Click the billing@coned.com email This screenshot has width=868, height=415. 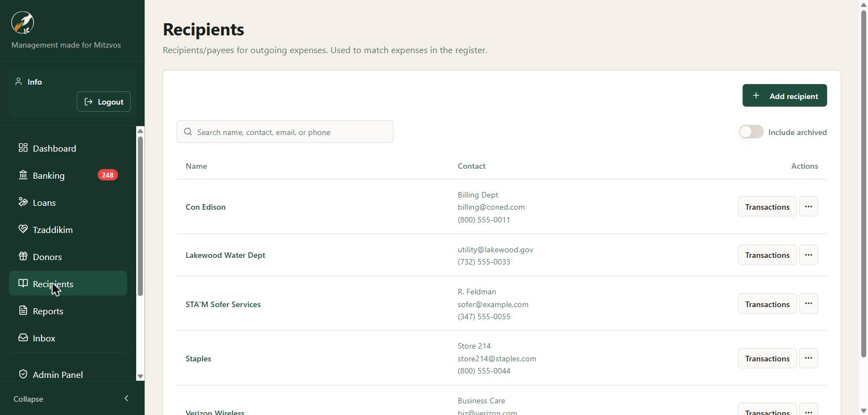(491, 207)
